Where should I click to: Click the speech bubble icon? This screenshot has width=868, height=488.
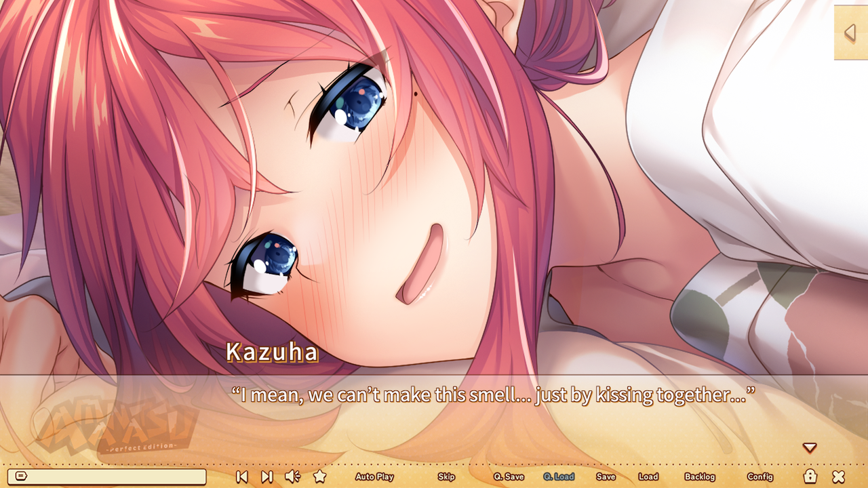point(20,476)
